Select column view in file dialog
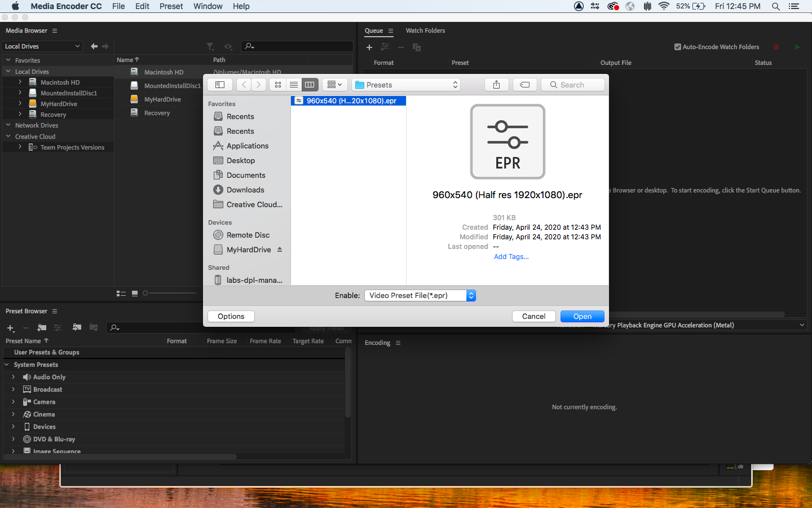 point(310,85)
